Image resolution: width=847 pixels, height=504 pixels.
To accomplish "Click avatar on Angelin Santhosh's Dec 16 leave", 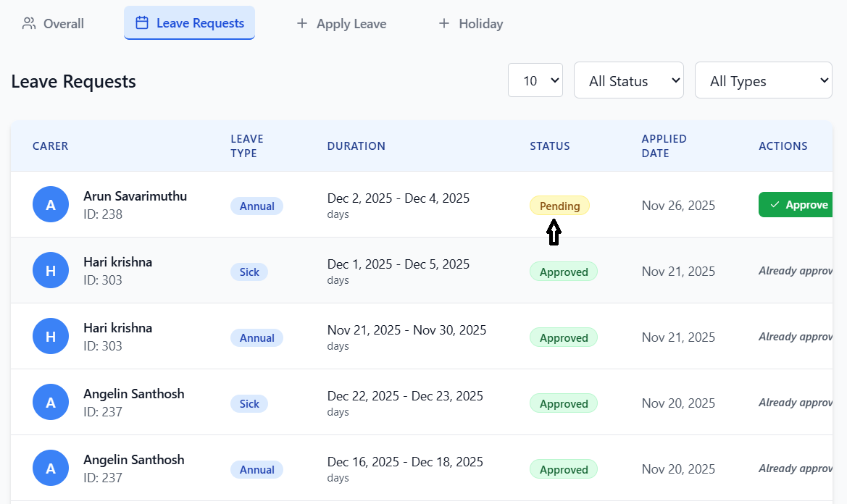I will click(x=51, y=469).
